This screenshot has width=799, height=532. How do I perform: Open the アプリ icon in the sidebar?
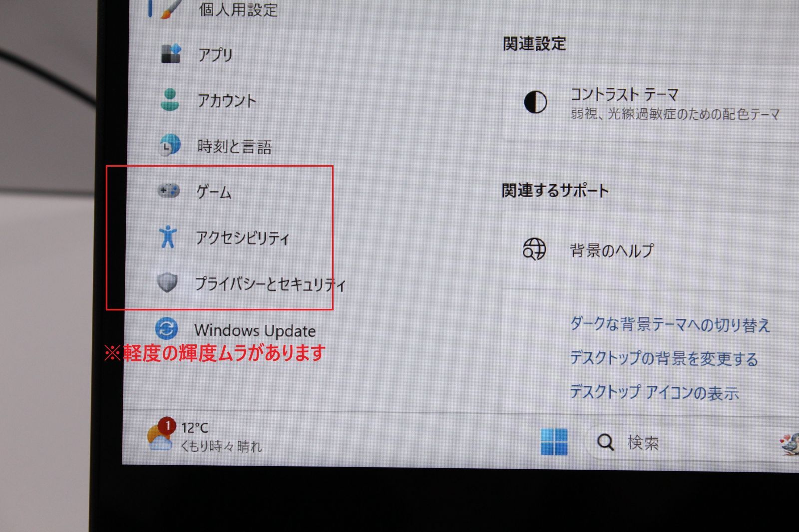171,53
